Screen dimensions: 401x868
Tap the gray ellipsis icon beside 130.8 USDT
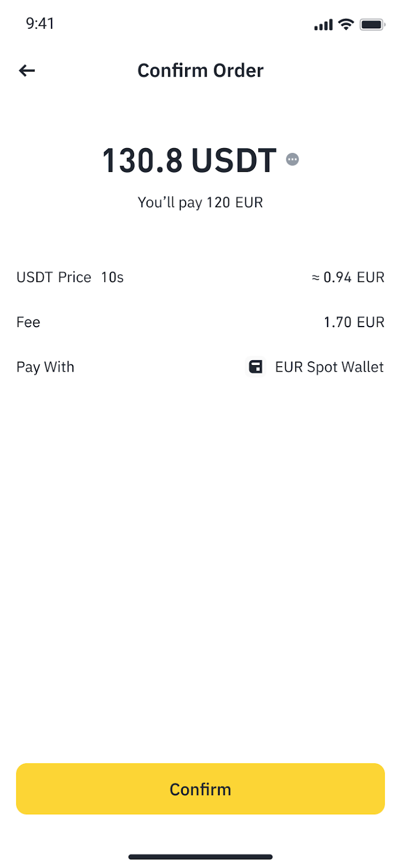pyautogui.click(x=292, y=159)
